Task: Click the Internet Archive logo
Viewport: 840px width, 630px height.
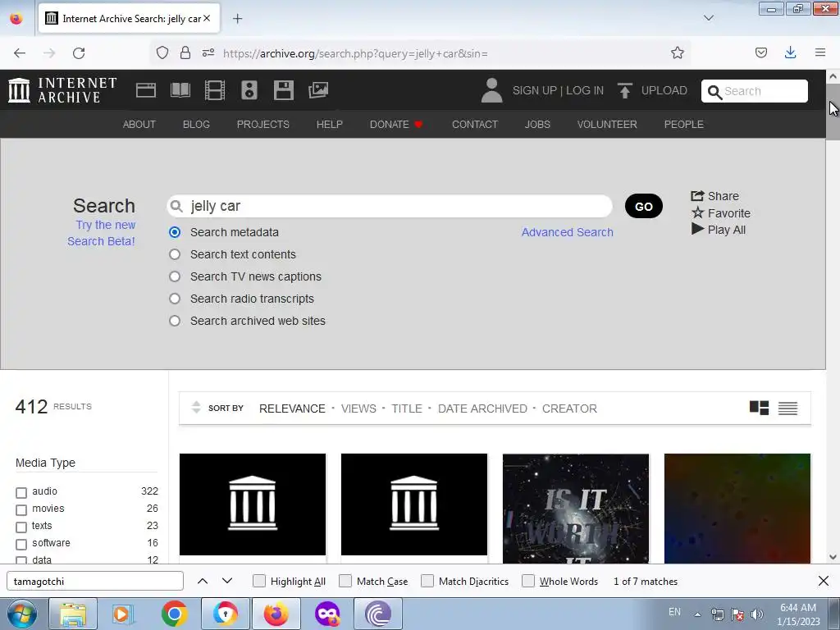Action: (x=62, y=90)
